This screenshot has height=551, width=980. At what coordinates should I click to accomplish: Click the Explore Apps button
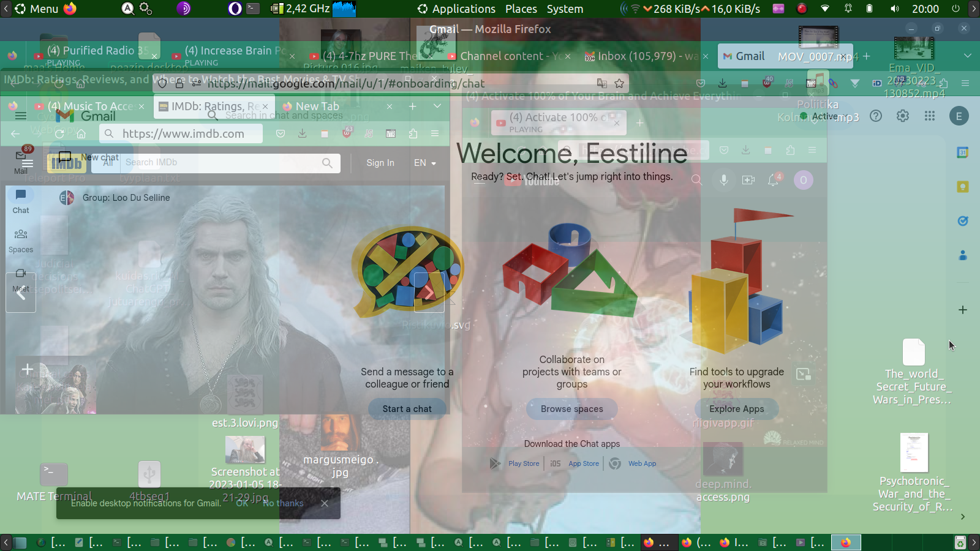(737, 409)
